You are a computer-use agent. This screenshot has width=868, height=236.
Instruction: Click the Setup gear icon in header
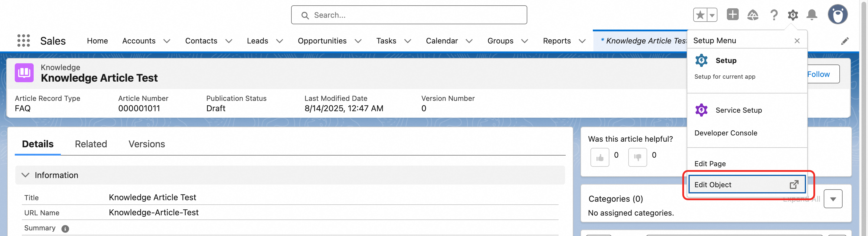pos(793,15)
